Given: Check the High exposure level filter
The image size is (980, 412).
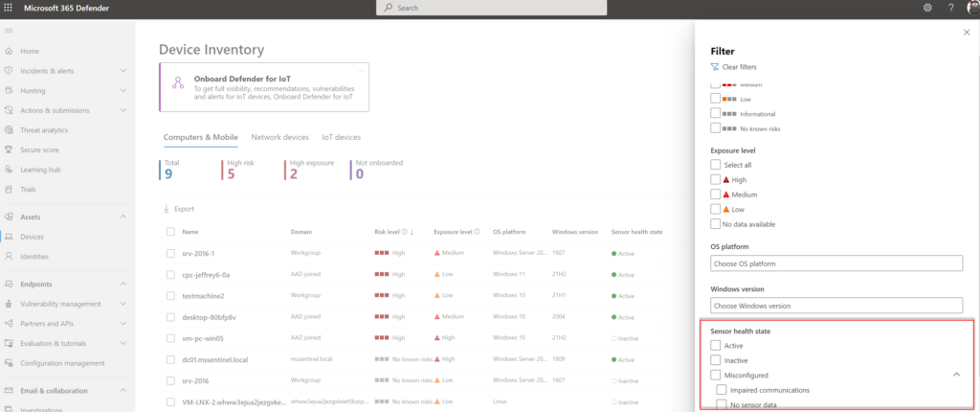Looking at the screenshot, I should click(x=716, y=179).
